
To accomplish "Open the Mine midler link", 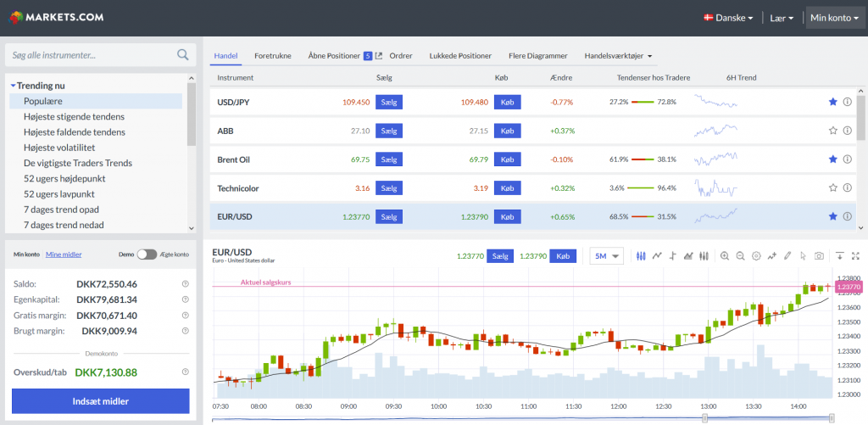I will click(x=64, y=254).
